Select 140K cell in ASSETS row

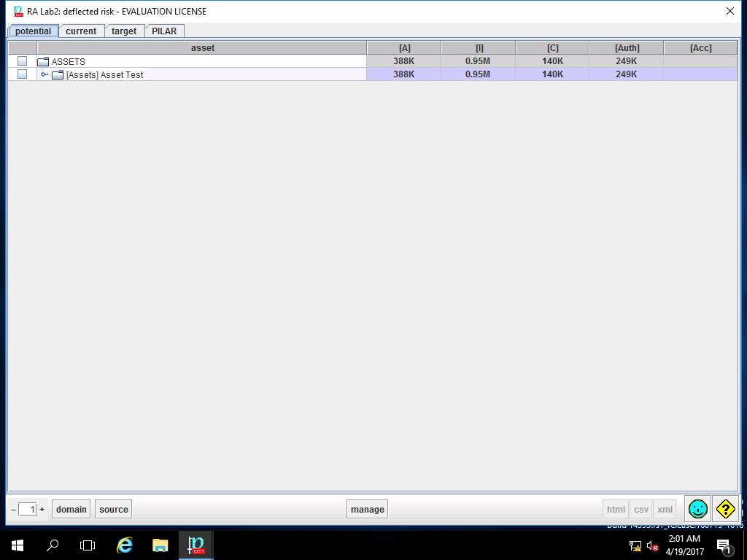(553, 61)
